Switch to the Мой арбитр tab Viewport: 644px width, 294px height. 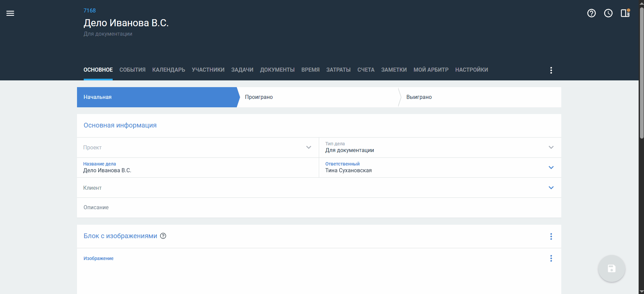(x=431, y=70)
